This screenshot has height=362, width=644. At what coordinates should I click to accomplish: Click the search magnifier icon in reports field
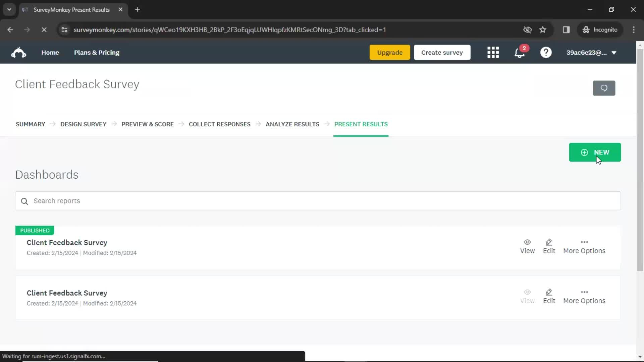click(x=24, y=201)
